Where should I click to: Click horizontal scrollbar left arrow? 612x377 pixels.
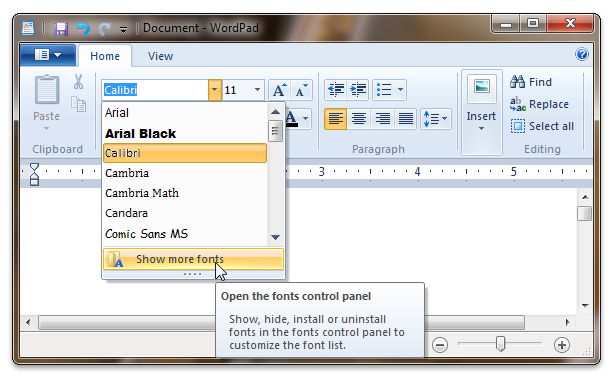pyautogui.click(x=28, y=322)
